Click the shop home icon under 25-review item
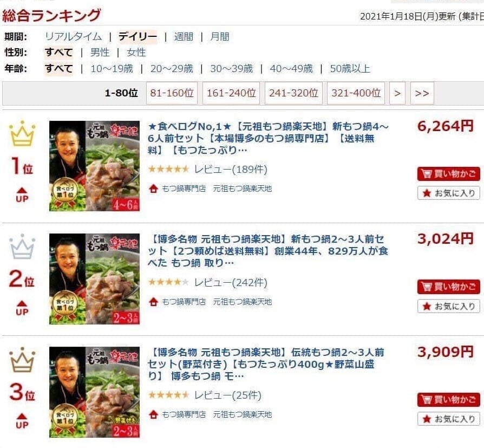This screenshot has width=484, height=448. click(x=153, y=414)
